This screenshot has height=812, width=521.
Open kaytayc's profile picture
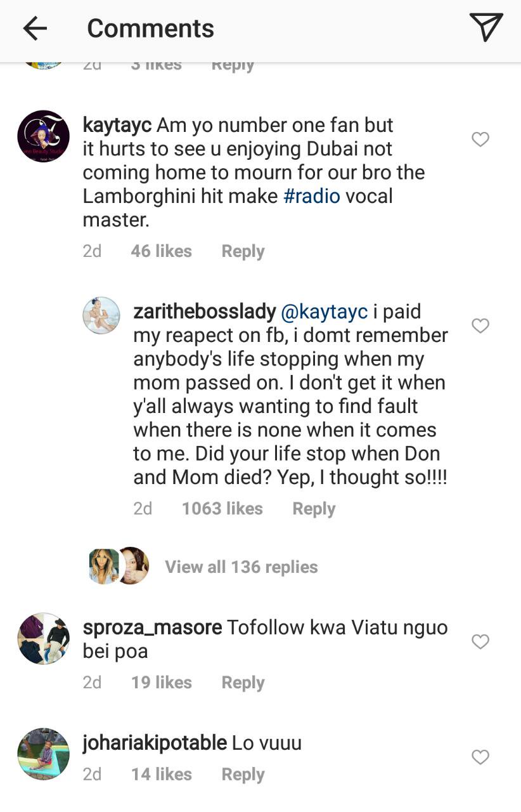point(43,136)
